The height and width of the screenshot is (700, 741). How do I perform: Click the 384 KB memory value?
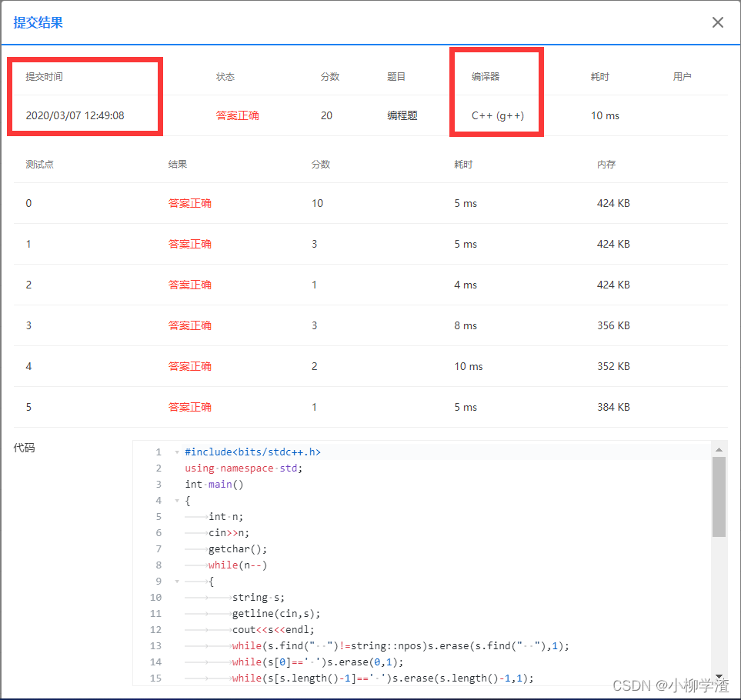(x=613, y=407)
